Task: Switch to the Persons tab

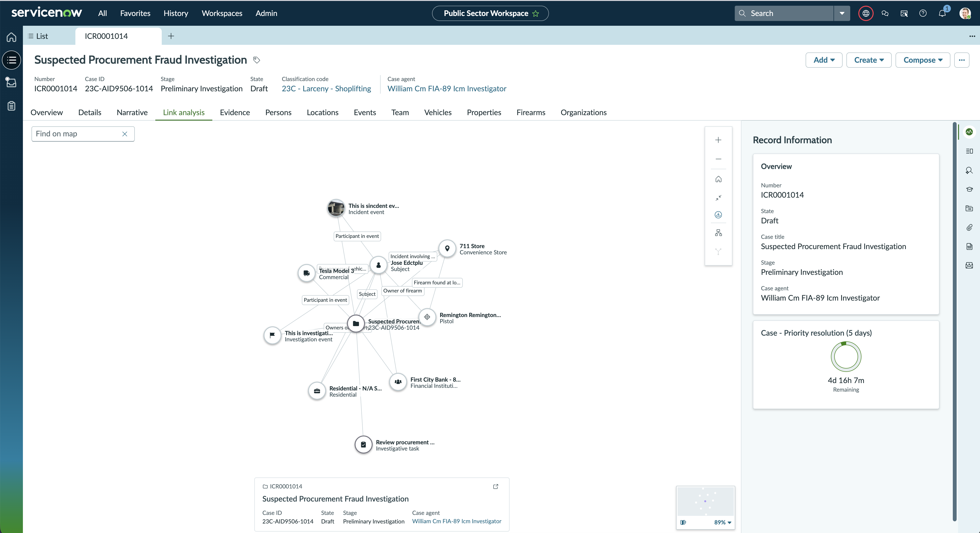Action: click(x=278, y=113)
